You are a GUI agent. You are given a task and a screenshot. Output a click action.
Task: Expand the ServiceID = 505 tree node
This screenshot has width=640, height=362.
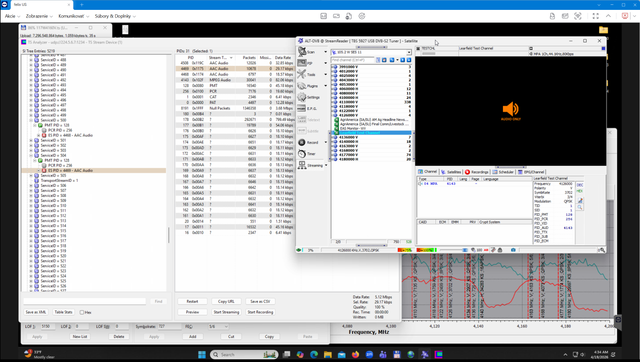click(x=31, y=175)
